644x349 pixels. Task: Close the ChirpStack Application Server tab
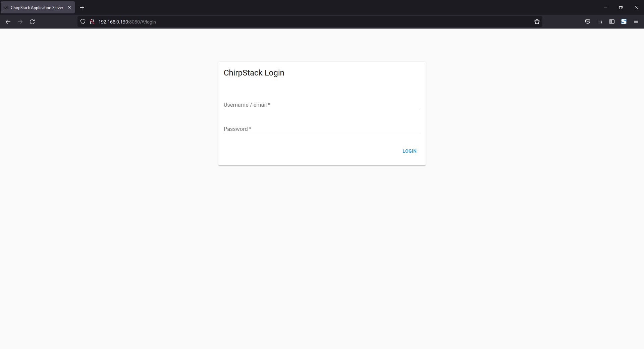(x=69, y=7)
